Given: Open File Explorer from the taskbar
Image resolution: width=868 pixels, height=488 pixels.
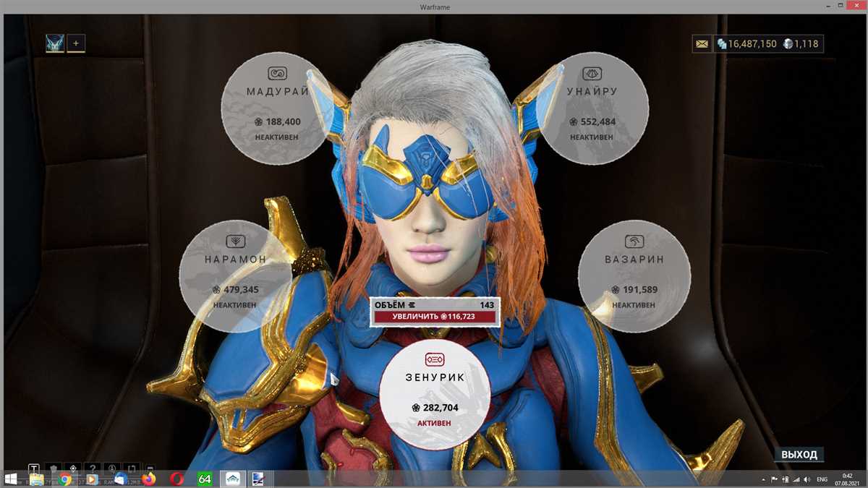Looking at the screenshot, I should 37,479.
